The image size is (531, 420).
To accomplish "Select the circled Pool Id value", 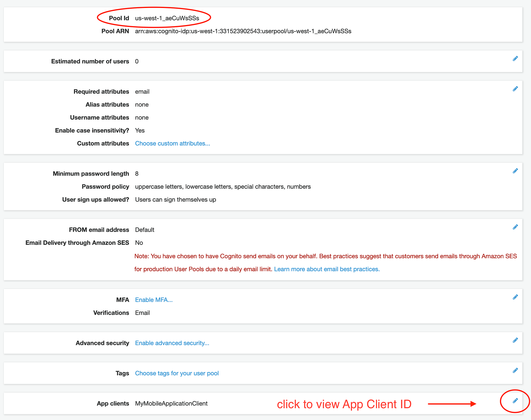I will pos(167,17).
